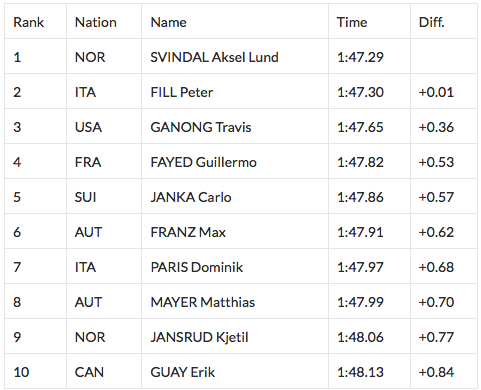Viewport: 481px width, 390px height.
Task: Click the CAN nation cell
Action: tap(89, 372)
